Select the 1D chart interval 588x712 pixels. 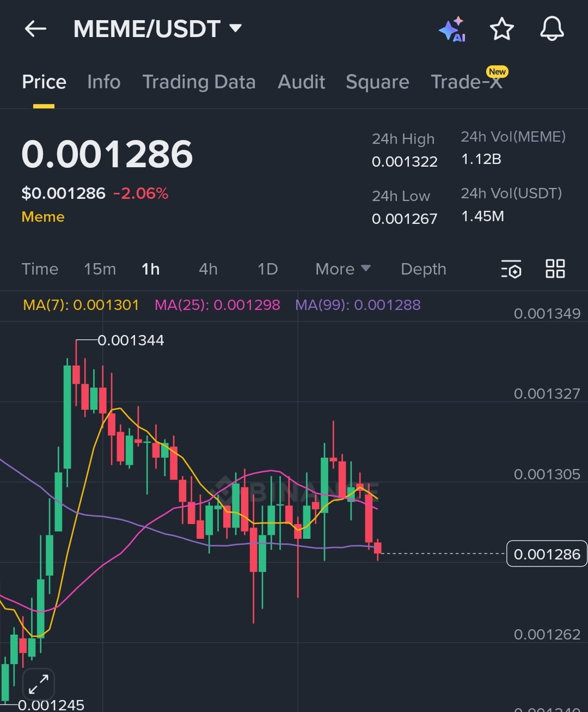[267, 269]
